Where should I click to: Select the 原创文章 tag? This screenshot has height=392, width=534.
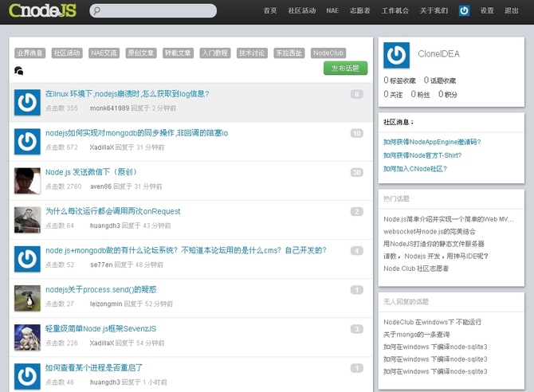141,53
